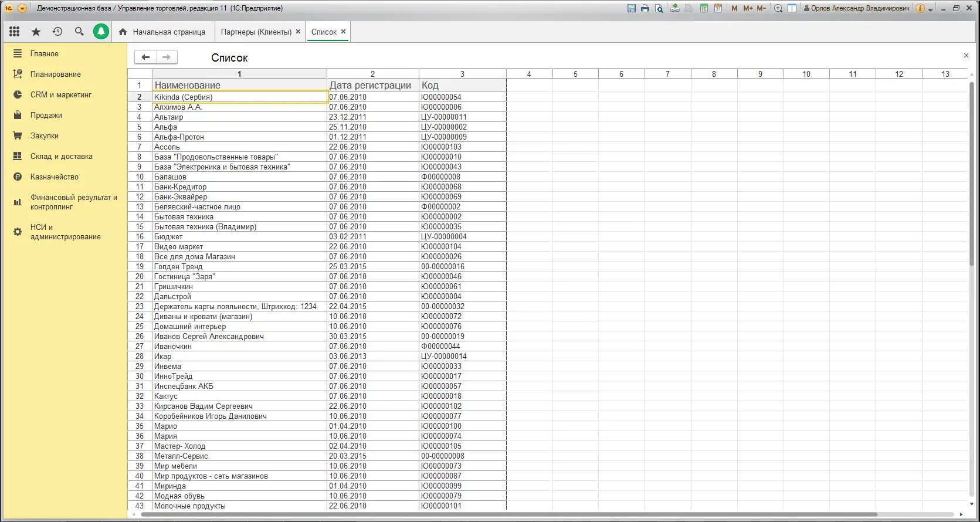
Task: Select column 7 header
Action: click(667, 74)
